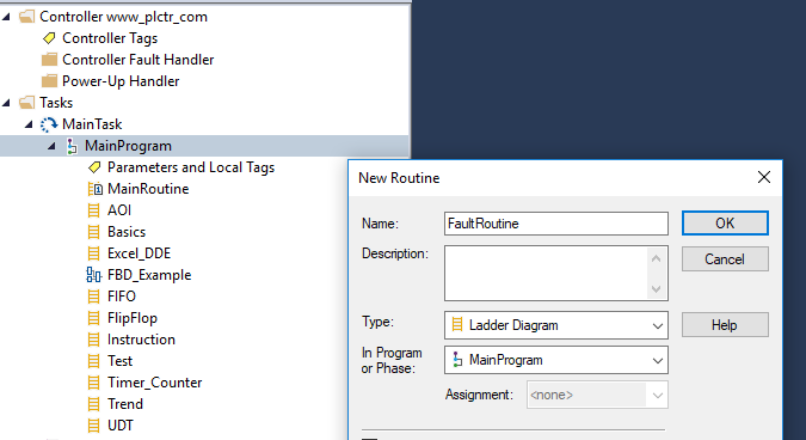Screen dimensions: 806x440
Task: Click the Controller Tags tag icon
Action: pyautogui.click(x=49, y=38)
